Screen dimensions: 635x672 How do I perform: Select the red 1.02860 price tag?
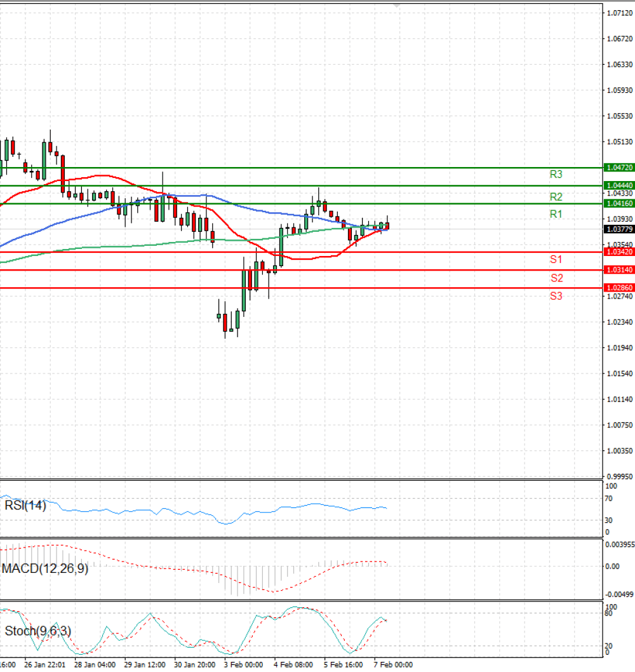(618, 288)
